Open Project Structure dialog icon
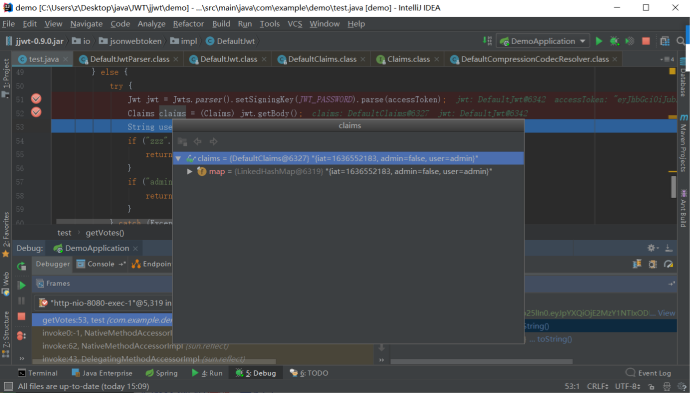This screenshot has width=690, height=393. coord(665,41)
